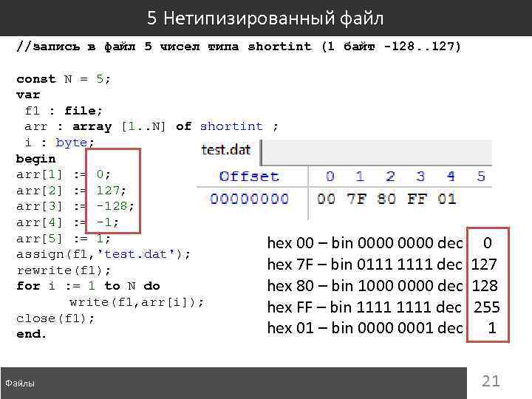Click the 'Offset' column header

tap(250, 177)
